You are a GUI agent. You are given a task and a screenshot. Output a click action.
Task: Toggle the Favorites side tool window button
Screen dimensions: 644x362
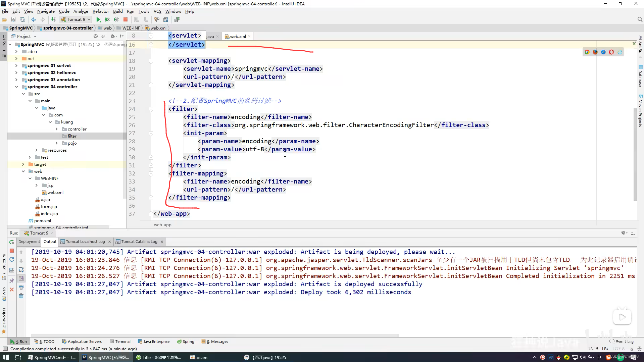[x=4, y=320]
